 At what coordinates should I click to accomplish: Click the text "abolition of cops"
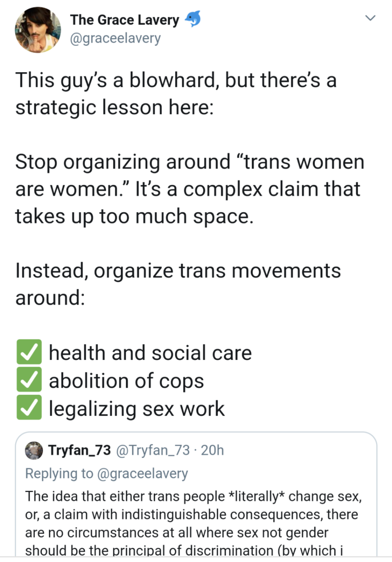(126, 381)
